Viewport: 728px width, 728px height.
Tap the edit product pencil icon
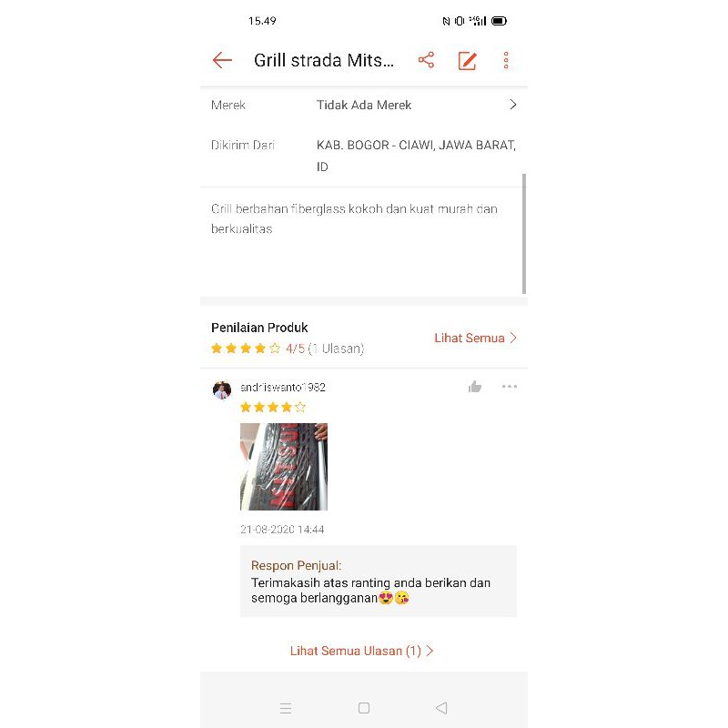[467, 60]
